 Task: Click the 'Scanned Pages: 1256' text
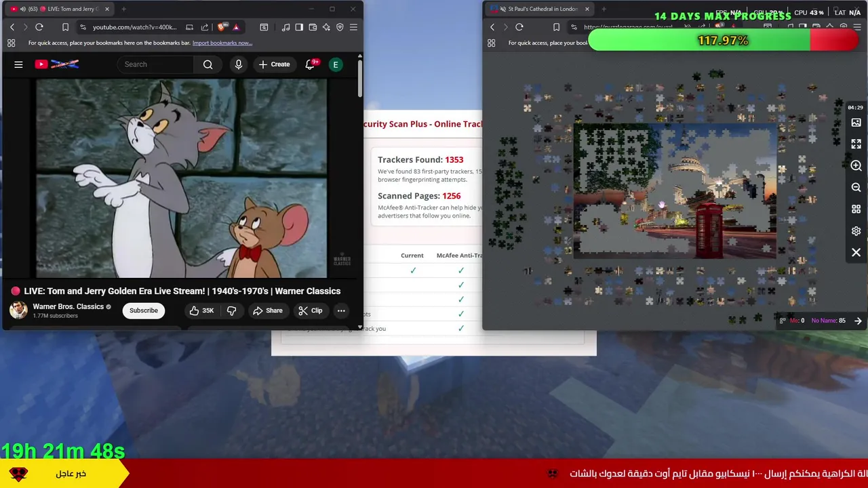pyautogui.click(x=419, y=196)
